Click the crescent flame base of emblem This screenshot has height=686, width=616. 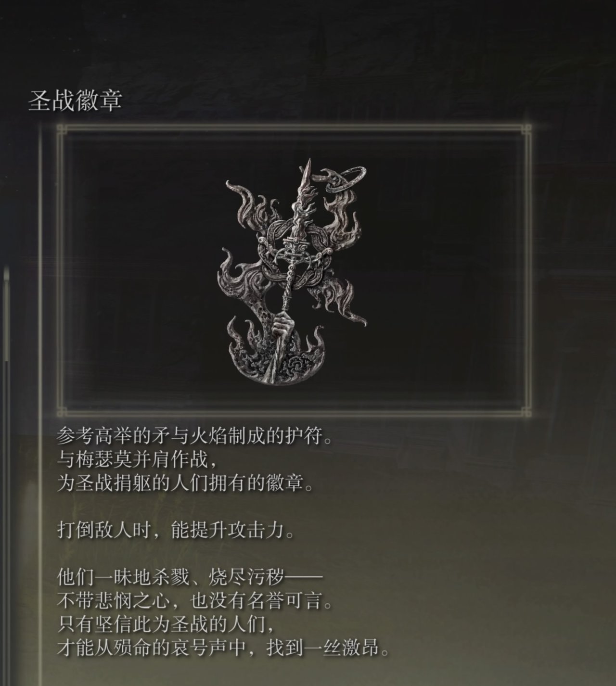tap(280, 356)
